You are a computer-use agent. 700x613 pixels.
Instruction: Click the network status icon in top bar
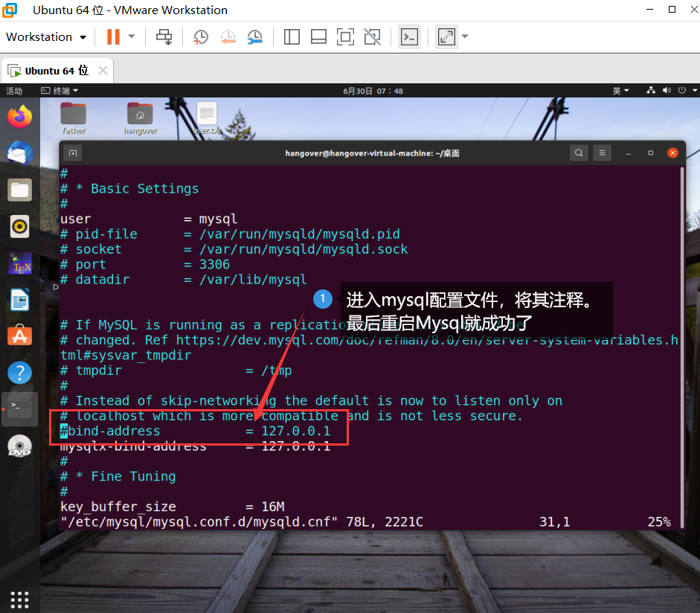[x=651, y=91]
